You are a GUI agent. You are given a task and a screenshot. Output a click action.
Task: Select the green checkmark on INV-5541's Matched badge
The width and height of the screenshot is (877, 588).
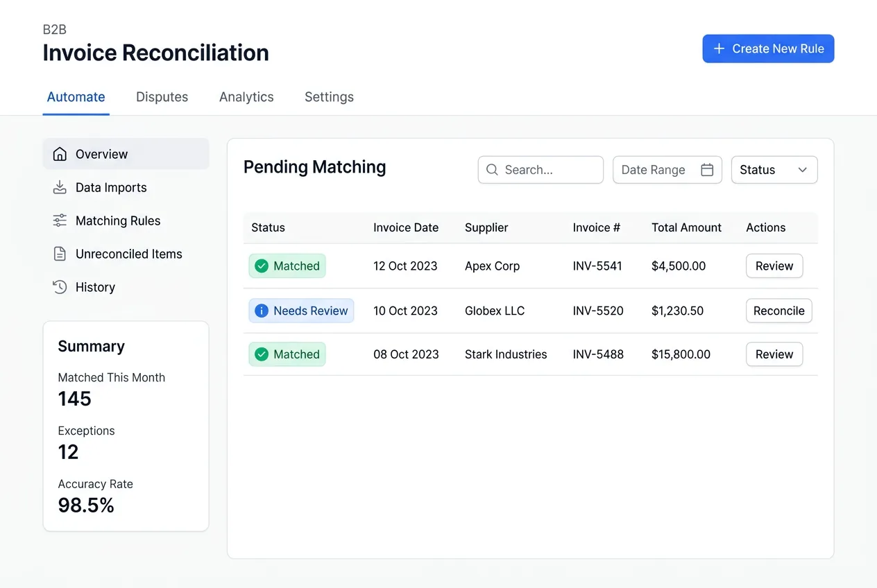pos(262,266)
